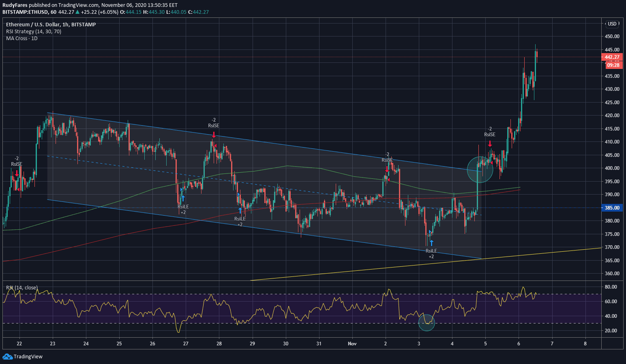
Task: Click red RsiSE arrow near Nov 5
Action: point(490,143)
